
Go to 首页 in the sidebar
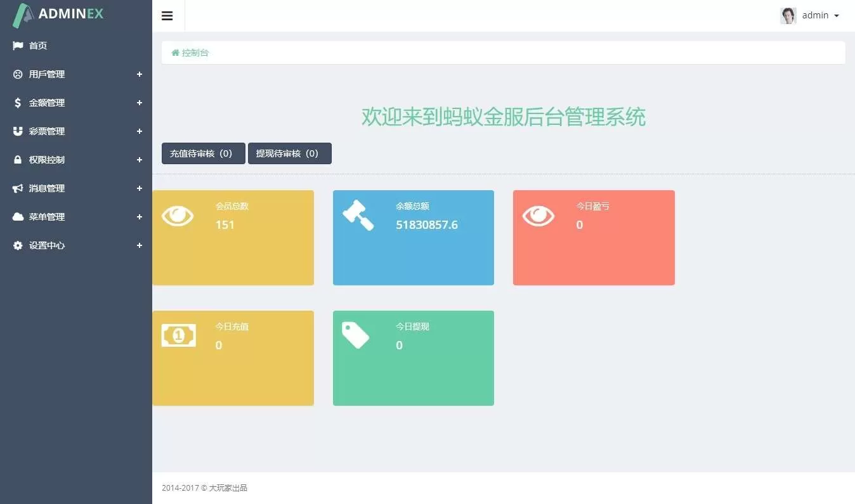[38, 46]
